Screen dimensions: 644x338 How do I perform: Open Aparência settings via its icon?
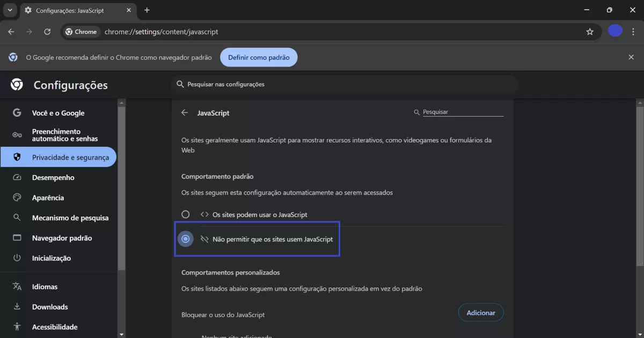click(17, 197)
